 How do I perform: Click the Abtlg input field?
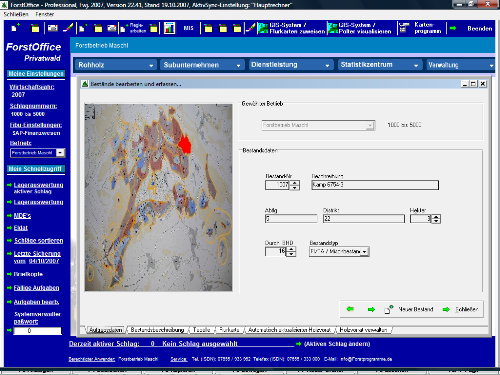pyautogui.click(x=291, y=219)
